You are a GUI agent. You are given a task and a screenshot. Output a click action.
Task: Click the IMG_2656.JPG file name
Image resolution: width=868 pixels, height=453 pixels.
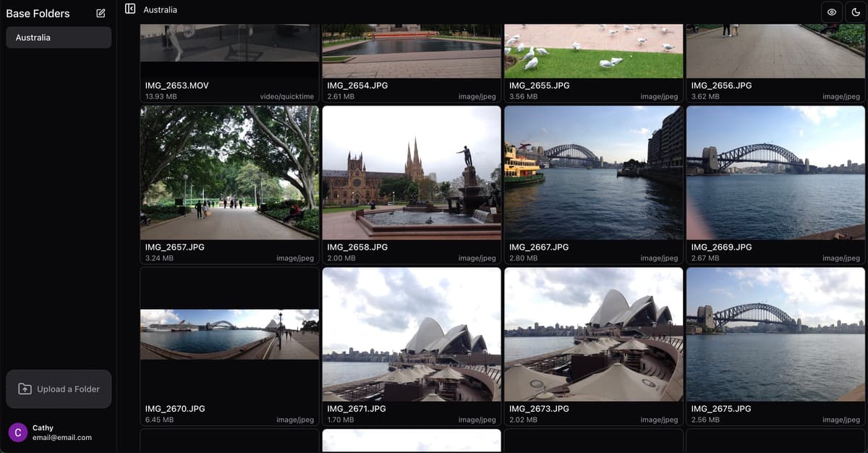pos(721,85)
